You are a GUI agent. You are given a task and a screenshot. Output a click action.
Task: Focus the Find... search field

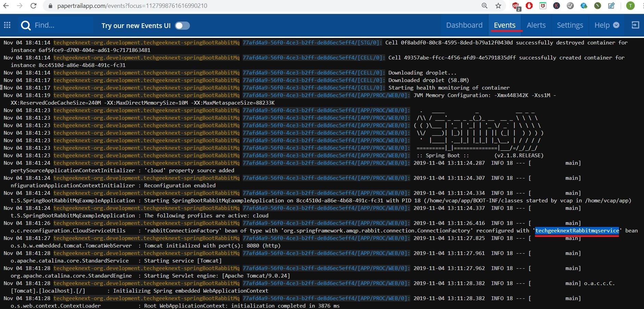pos(62,25)
